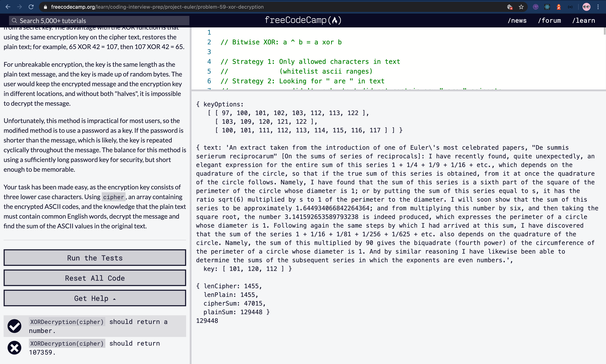
Task: Select the /news navigation item
Action: [x=517, y=20]
